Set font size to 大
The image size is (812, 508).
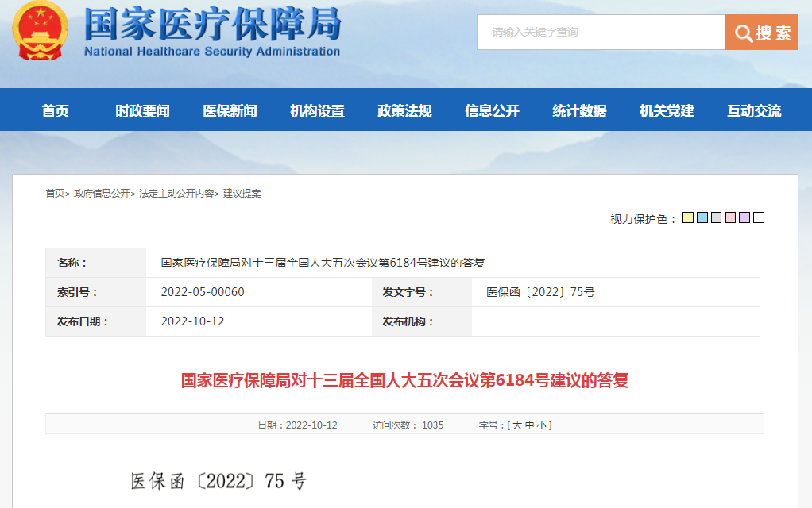(x=516, y=425)
